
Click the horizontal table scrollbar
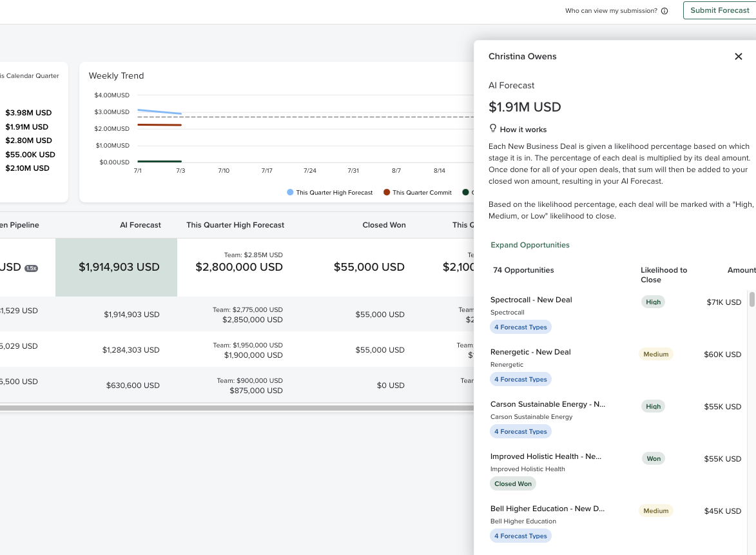[238, 408]
